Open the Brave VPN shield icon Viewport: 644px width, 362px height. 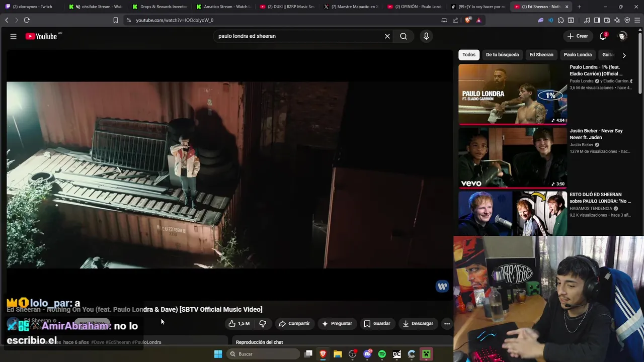point(627,20)
